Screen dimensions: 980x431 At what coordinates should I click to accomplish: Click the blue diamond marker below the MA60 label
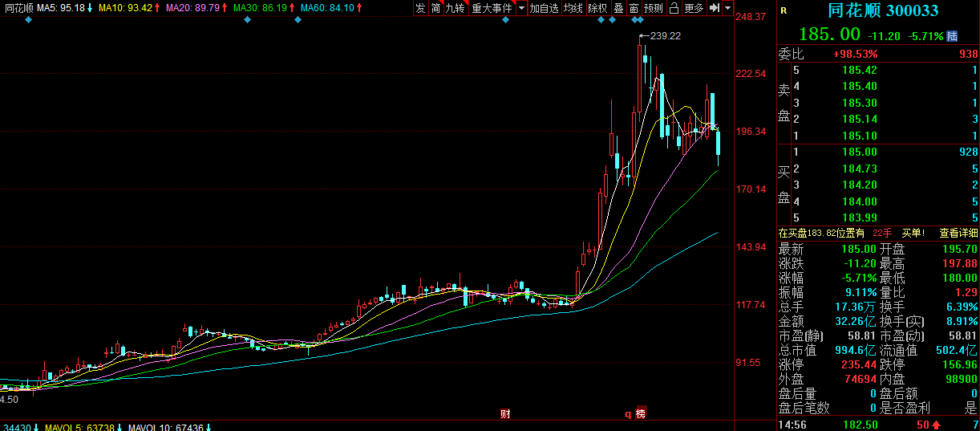[298, 20]
